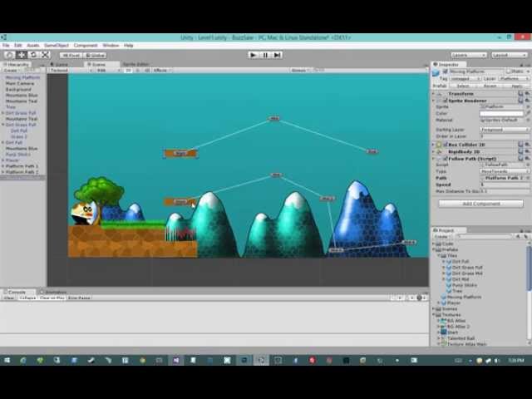
Task: Open the Tag dropdown
Action: 465,78
